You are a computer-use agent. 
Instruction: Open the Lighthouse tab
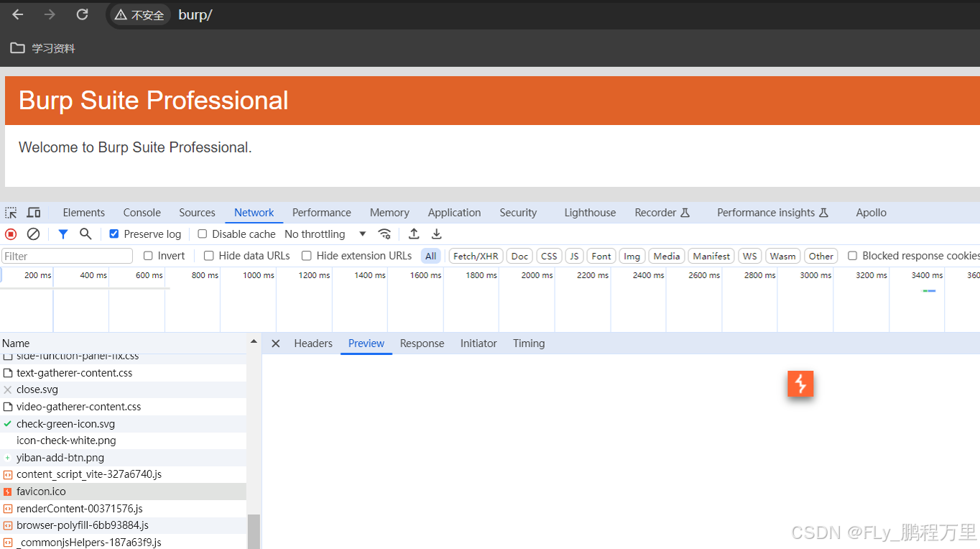[x=590, y=213]
